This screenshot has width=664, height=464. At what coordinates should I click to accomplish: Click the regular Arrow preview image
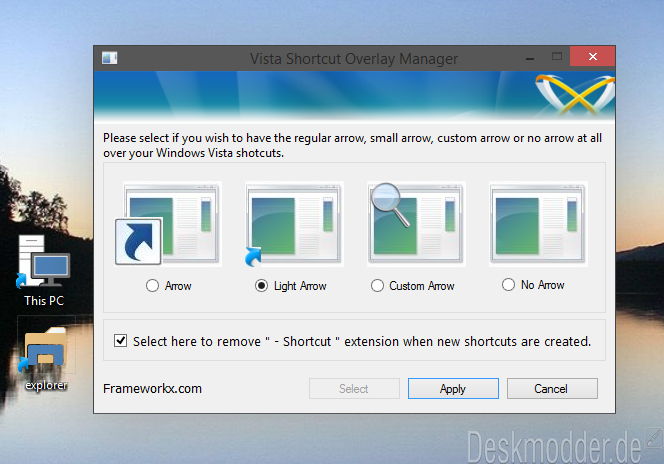click(x=168, y=224)
